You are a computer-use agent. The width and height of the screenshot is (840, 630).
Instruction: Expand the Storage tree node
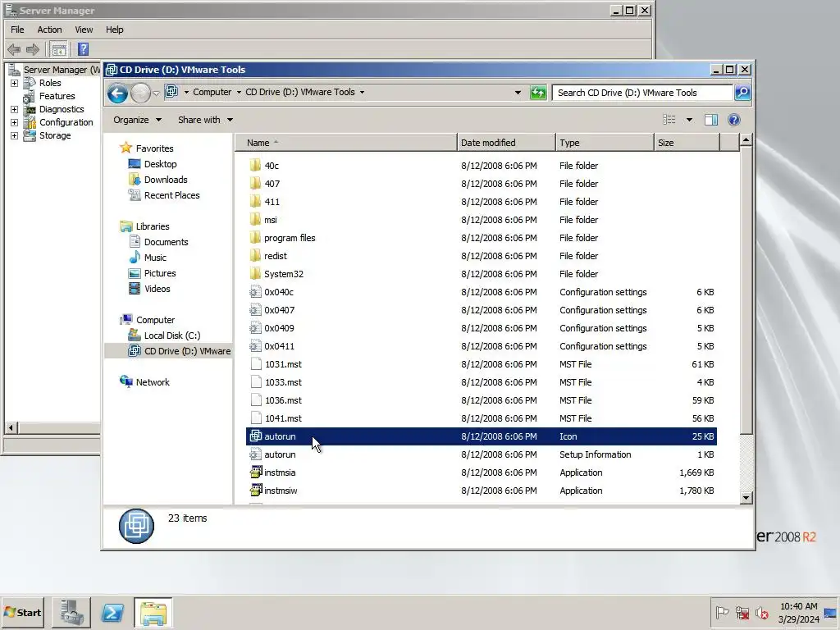(15, 135)
